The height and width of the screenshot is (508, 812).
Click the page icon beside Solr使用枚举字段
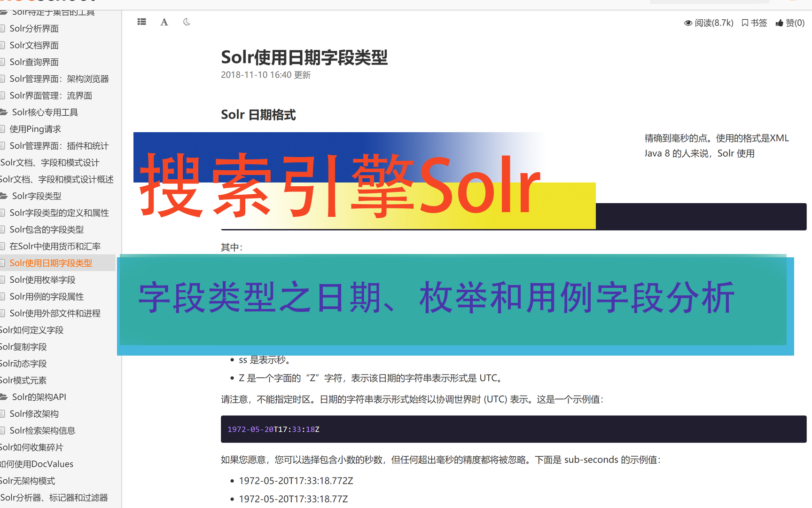pyautogui.click(x=2, y=280)
